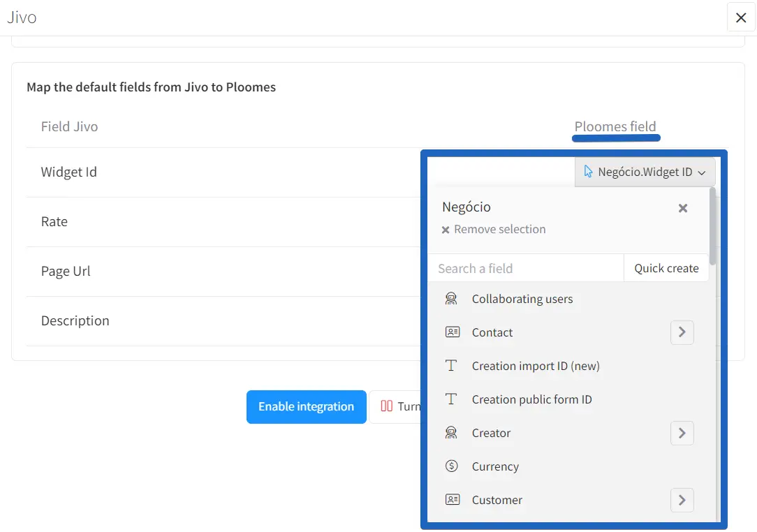Close the Negócio panel with the X icon
The height and width of the screenshot is (532, 757).
pos(683,208)
